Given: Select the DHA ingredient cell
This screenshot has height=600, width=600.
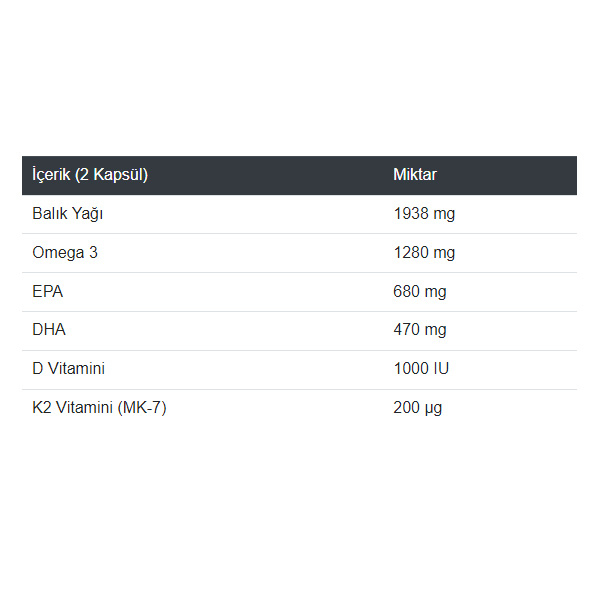Looking at the screenshot, I should click(x=49, y=329).
